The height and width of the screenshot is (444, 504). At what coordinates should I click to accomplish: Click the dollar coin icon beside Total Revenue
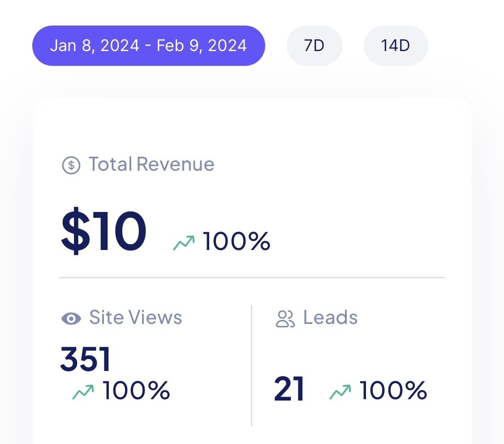(71, 165)
